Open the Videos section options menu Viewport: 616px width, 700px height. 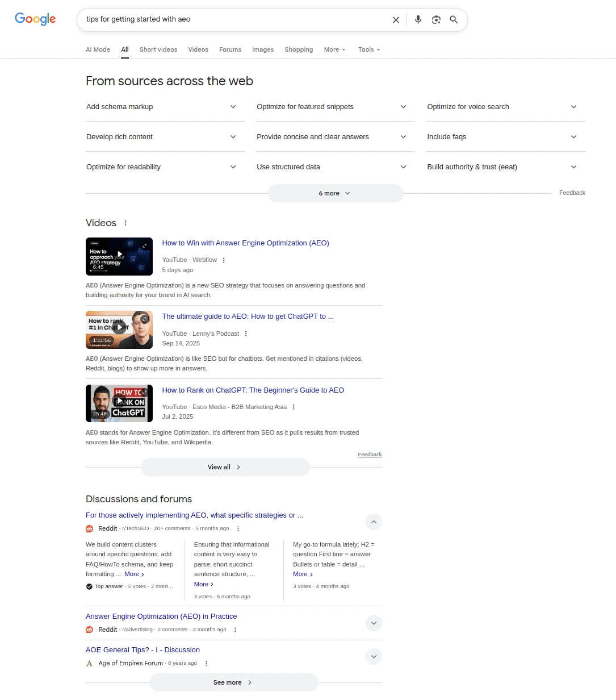click(125, 223)
